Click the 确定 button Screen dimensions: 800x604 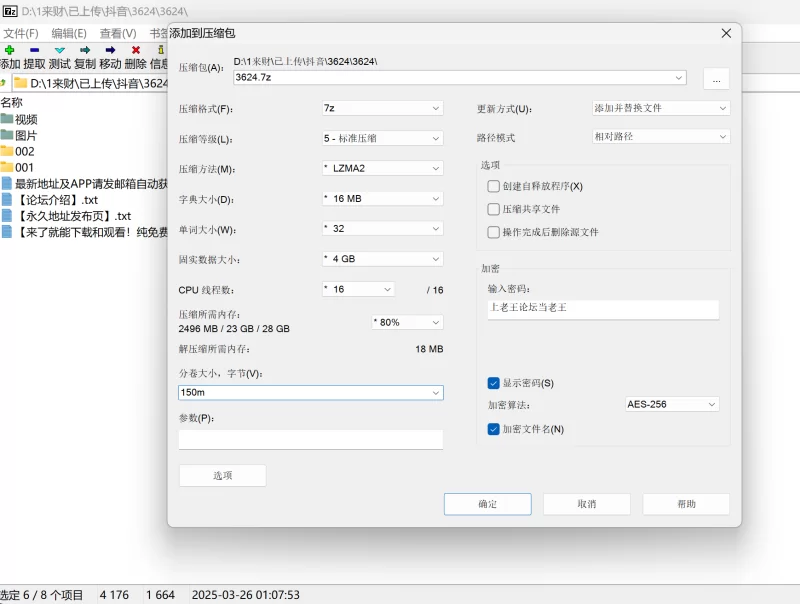pyautogui.click(x=487, y=504)
